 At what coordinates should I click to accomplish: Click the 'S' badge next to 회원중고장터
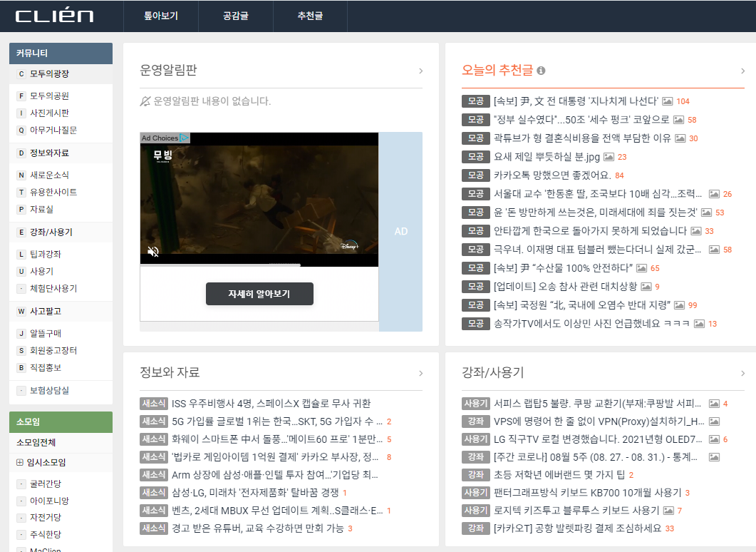tap(21, 350)
